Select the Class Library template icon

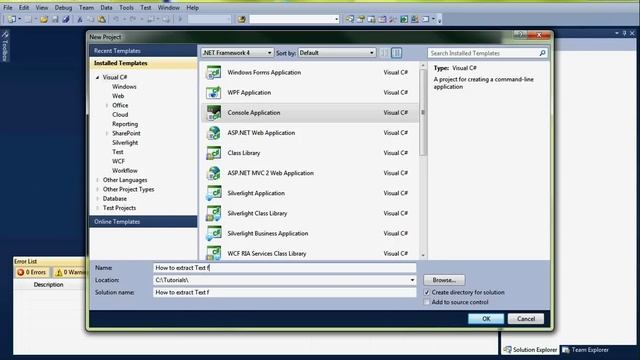[x=213, y=153]
